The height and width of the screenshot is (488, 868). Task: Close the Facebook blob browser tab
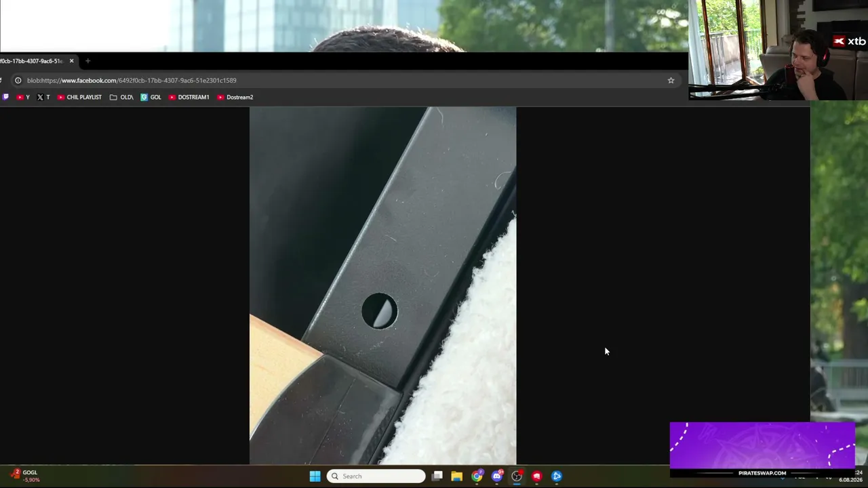pos(71,61)
